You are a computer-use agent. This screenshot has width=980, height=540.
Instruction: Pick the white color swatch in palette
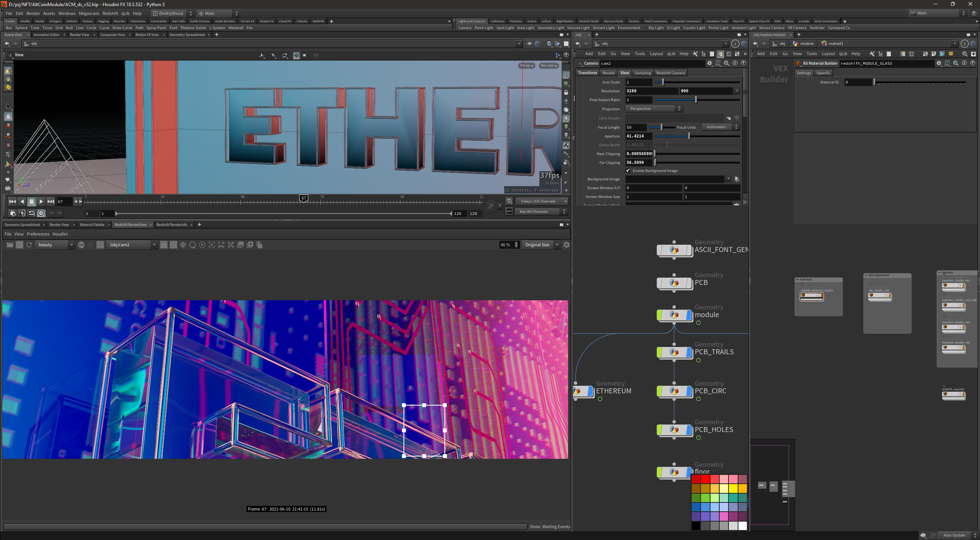click(x=742, y=526)
